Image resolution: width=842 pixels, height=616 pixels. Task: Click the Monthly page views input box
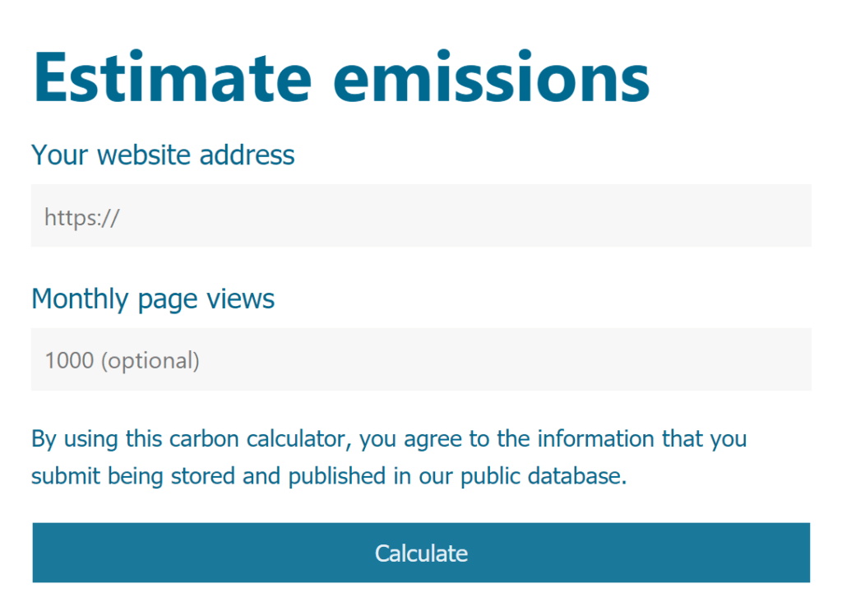coord(421,359)
